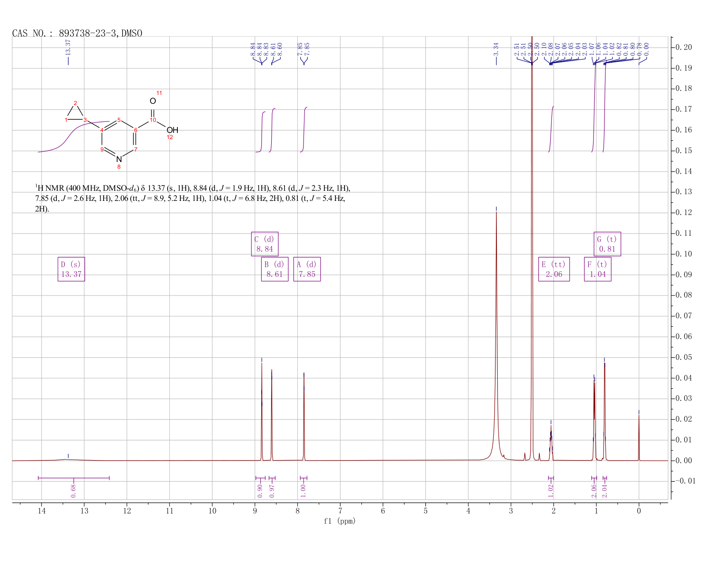Click the nitrogen atom N in the structure

click(119, 159)
